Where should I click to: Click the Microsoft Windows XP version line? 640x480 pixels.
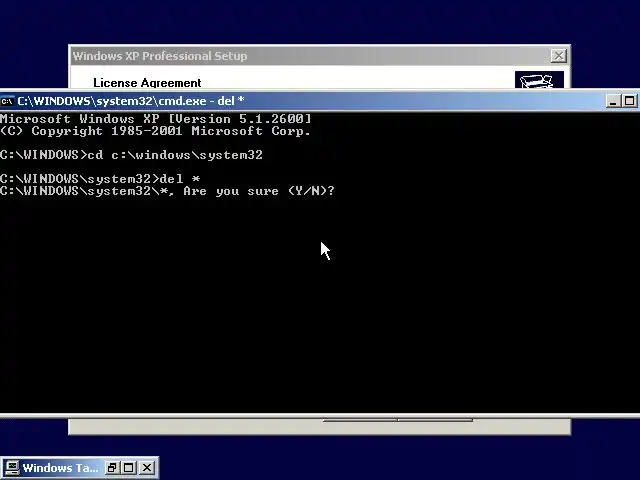156,119
